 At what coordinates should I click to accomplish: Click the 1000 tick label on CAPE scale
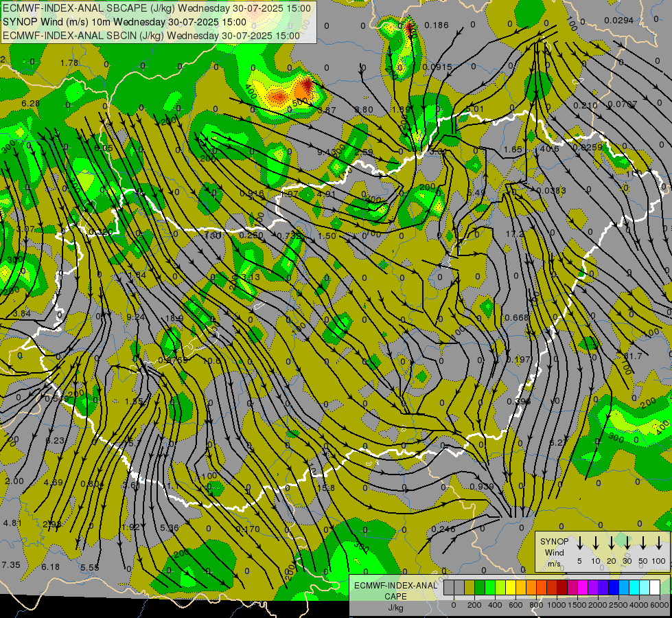coord(556,605)
